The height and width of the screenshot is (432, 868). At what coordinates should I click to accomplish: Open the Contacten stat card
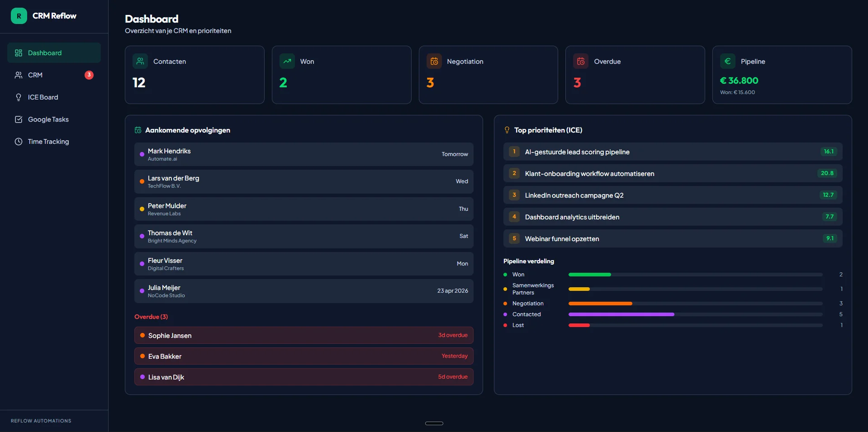click(x=194, y=75)
